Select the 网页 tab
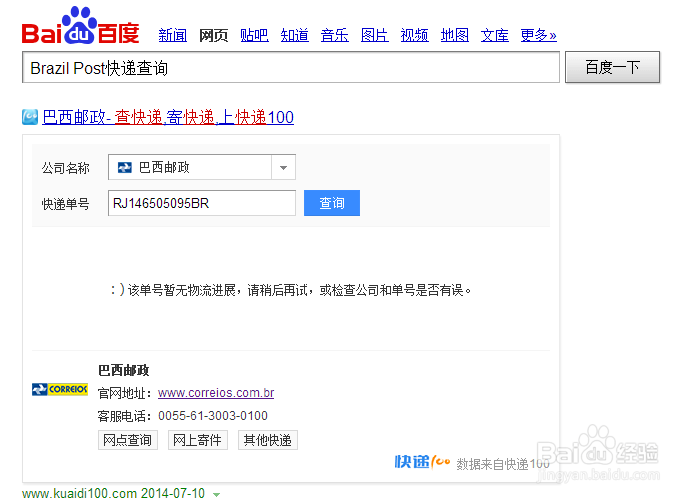This screenshot has width=700, height=500. click(213, 35)
